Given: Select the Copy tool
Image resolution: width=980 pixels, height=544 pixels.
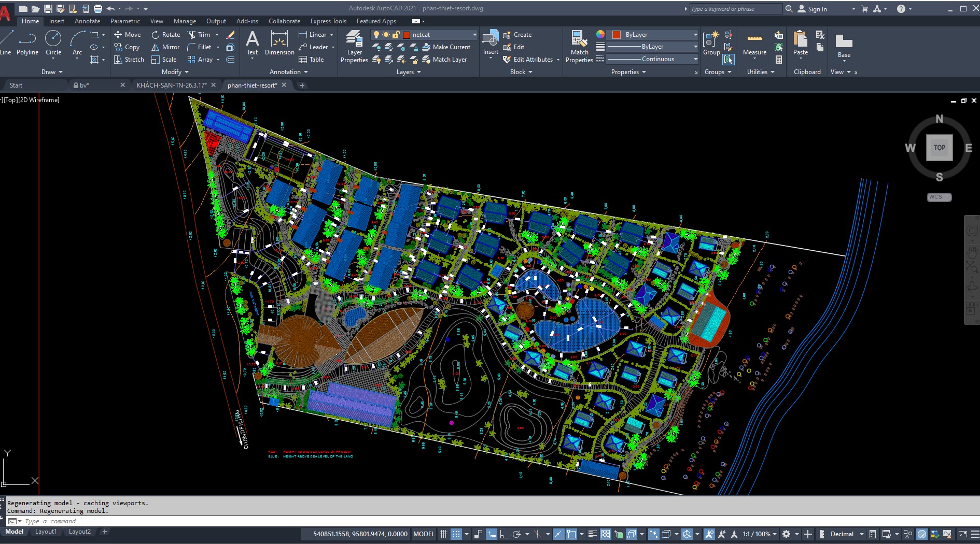Looking at the screenshot, I should 127,47.
